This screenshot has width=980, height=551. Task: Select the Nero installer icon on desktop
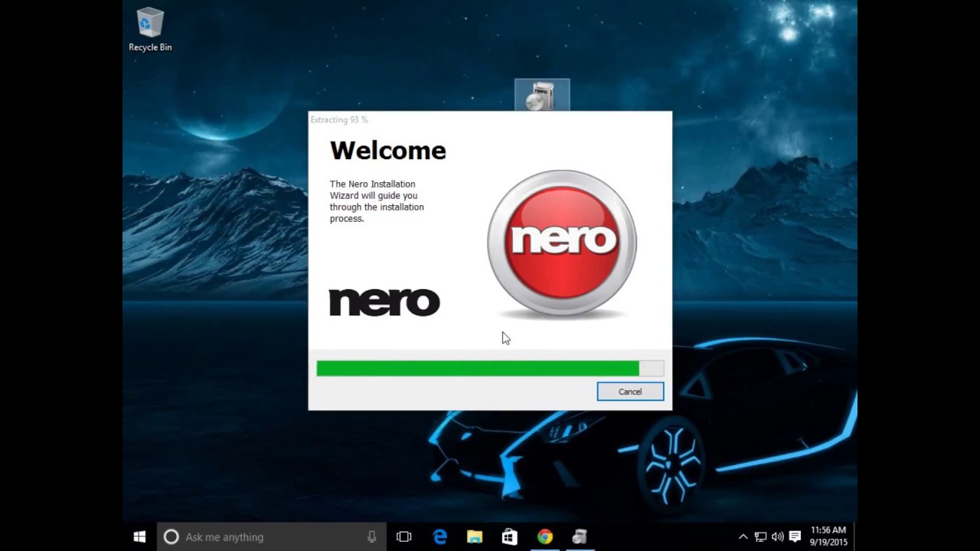coord(542,96)
